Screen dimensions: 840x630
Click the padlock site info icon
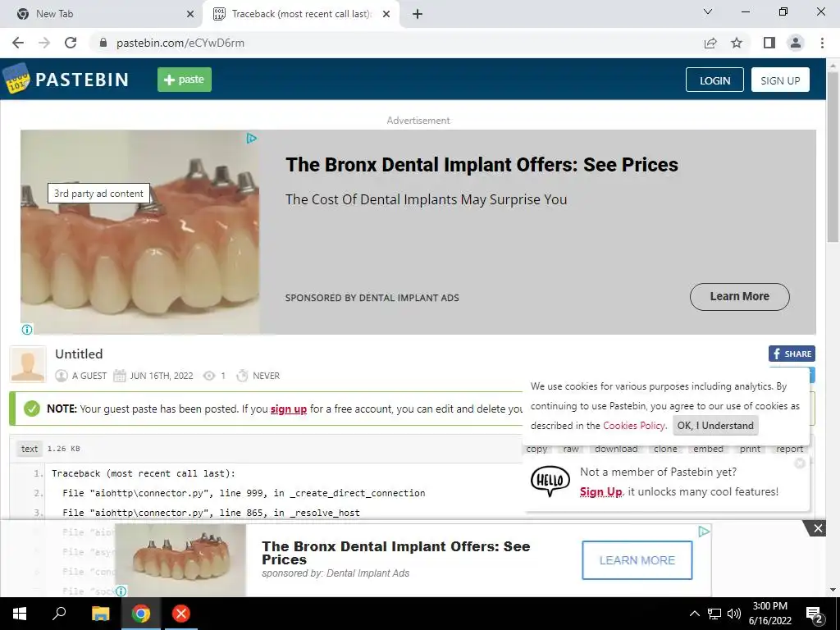pyautogui.click(x=104, y=43)
